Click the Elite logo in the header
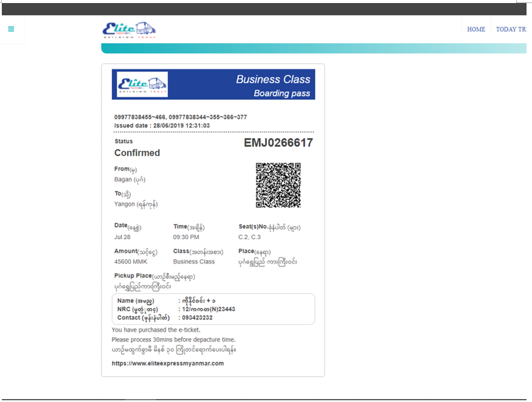Screen dimensions: 532x402 point(129,30)
